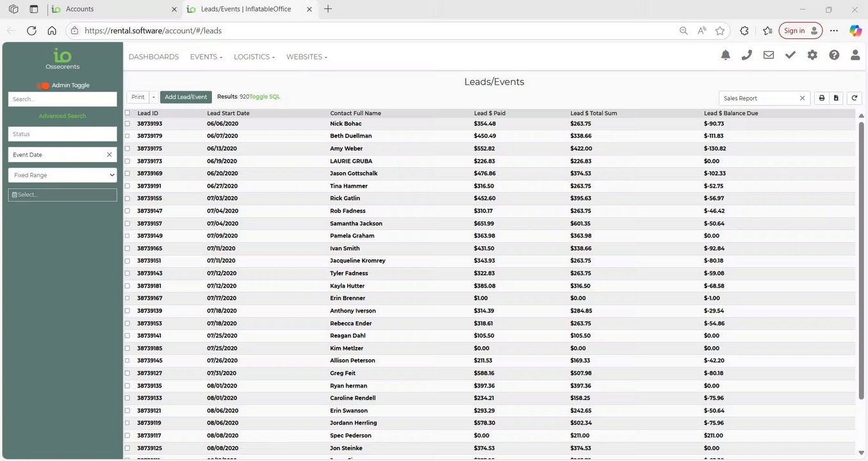Open the DASHBOARDS menu item
The height and width of the screenshot is (461, 868).
(x=154, y=57)
